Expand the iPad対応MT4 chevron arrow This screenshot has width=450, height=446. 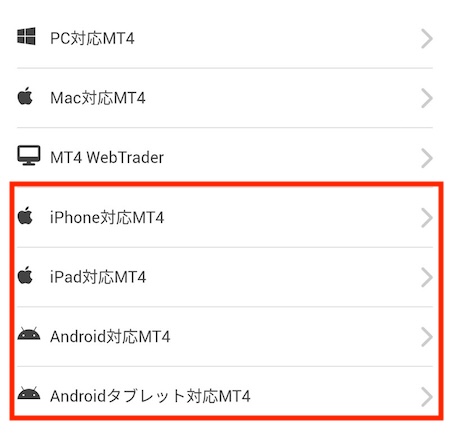click(427, 277)
